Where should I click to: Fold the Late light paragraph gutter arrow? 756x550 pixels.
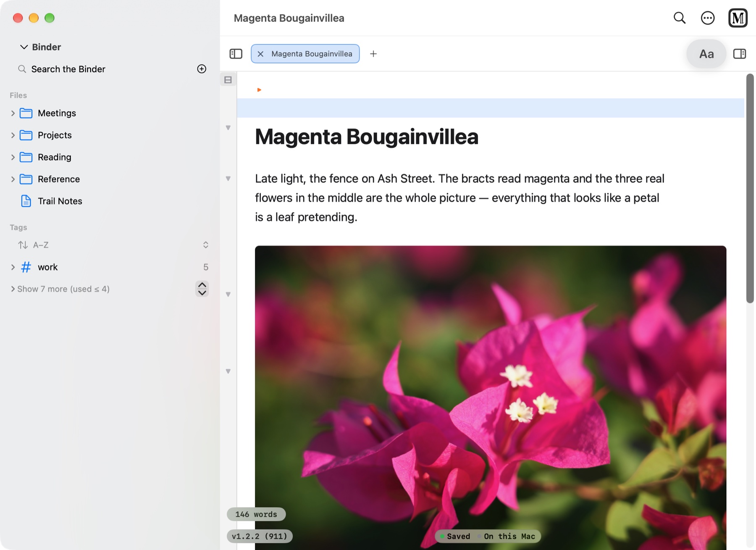(x=228, y=179)
